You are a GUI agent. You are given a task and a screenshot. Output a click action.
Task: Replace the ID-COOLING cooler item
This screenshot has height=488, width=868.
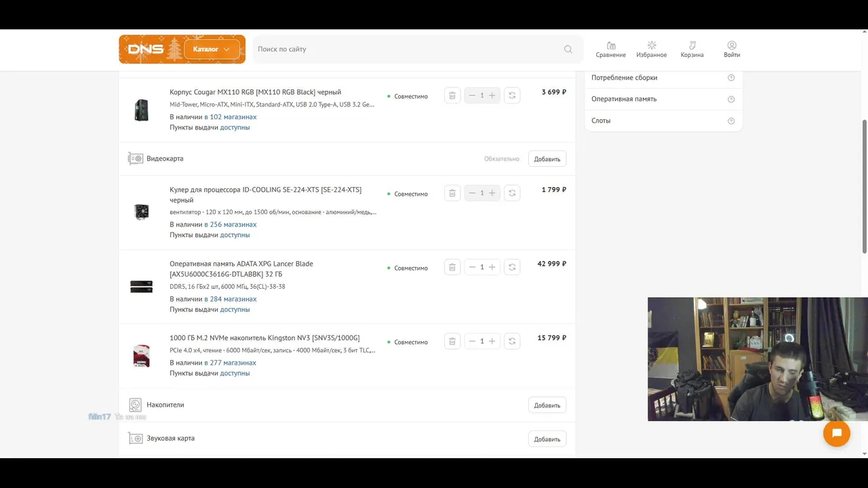[x=512, y=193]
